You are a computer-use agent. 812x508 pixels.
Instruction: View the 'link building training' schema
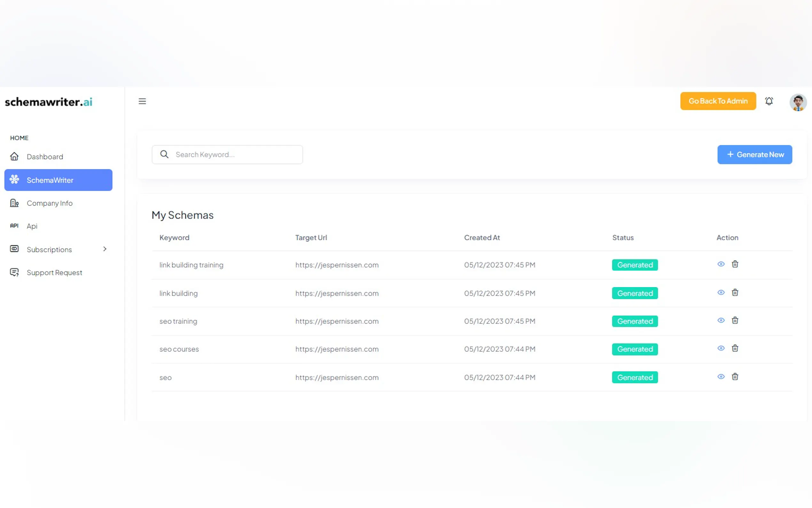click(x=721, y=264)
